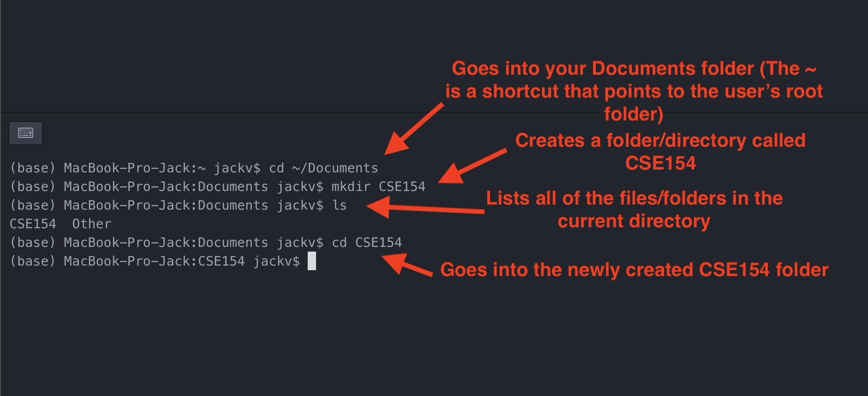The image size is (868, 396).
Task: Select the cd CSE154 command text
Action: (366, 243)
